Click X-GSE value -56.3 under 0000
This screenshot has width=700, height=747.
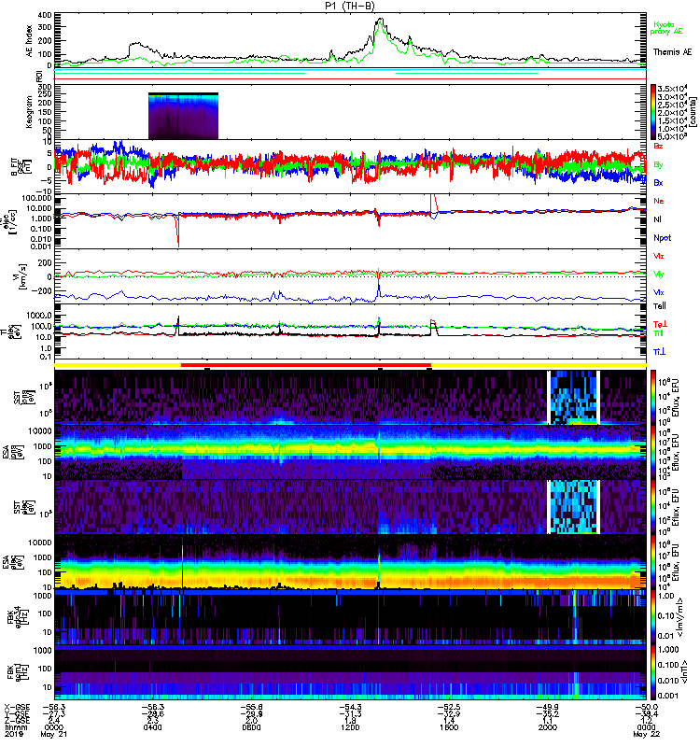click(x=53, y=707)
